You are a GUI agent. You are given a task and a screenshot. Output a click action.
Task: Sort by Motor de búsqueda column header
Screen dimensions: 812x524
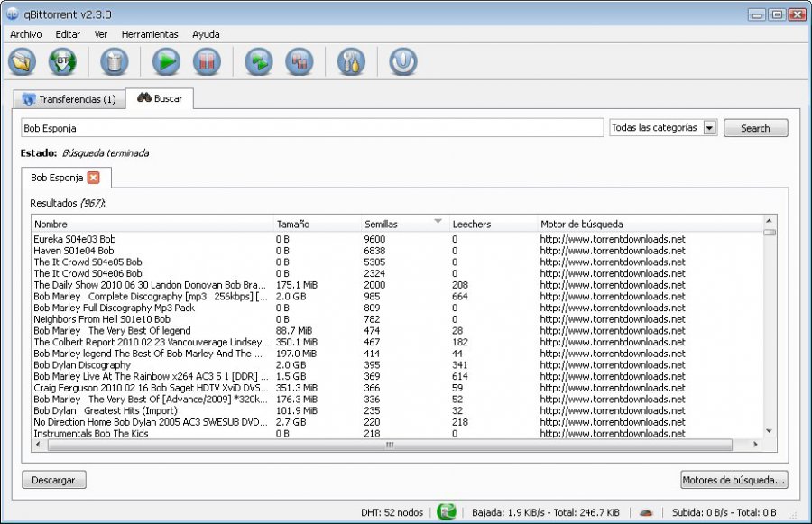[650, 225]
